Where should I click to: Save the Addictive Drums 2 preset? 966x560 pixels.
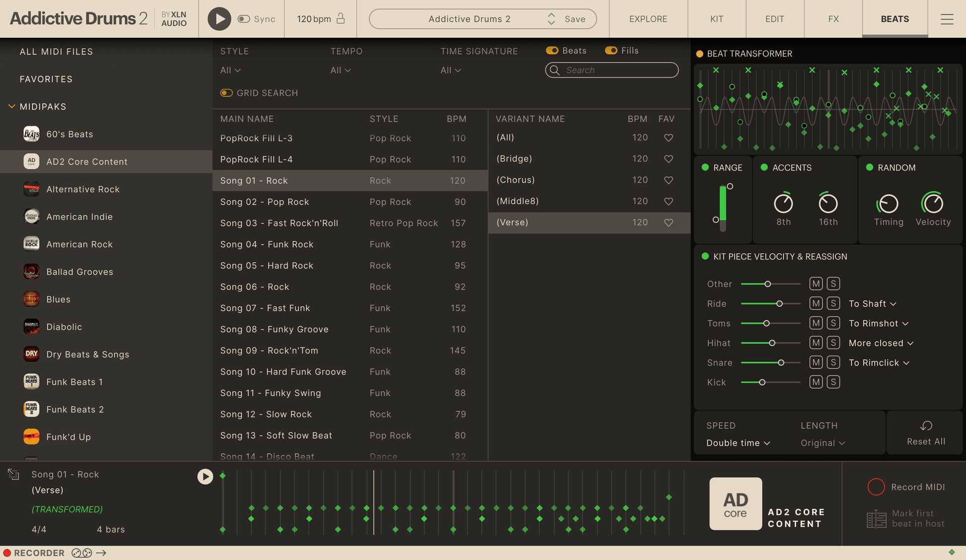pos(574,19)
